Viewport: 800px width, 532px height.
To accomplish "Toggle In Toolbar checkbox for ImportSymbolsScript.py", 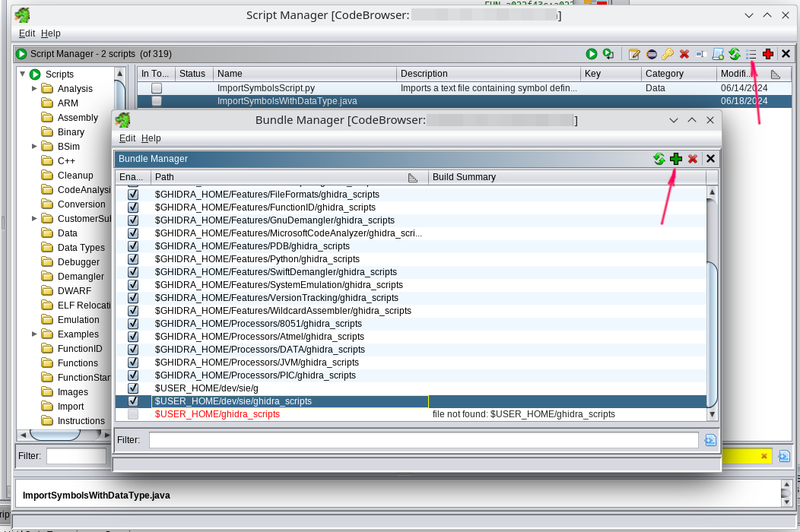I will tap(157, 88).
